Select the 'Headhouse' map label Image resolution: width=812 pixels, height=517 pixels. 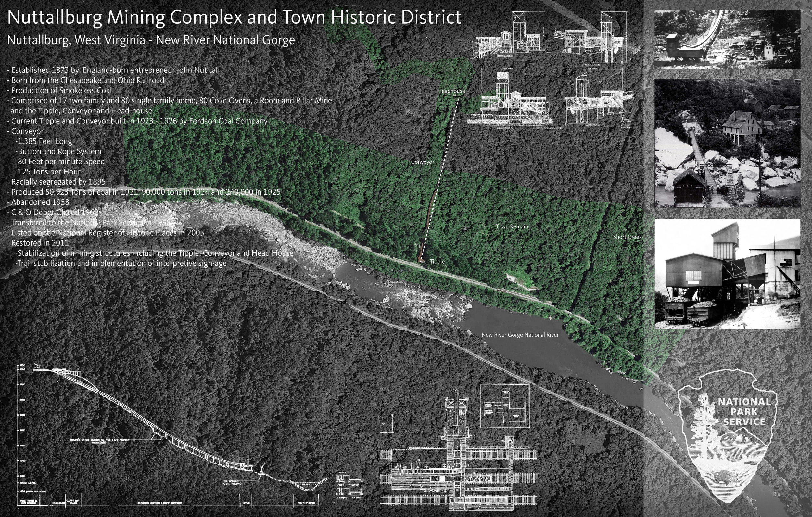pyautogui.click(x=451, y=91)
